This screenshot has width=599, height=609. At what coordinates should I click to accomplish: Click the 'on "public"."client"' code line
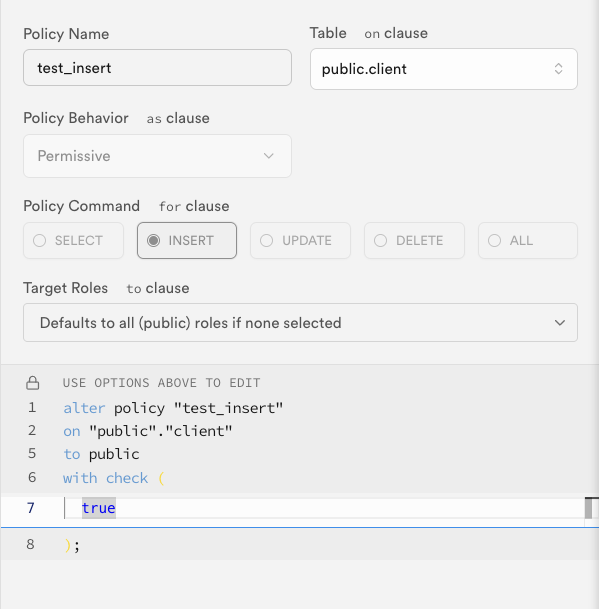(148, 431)
